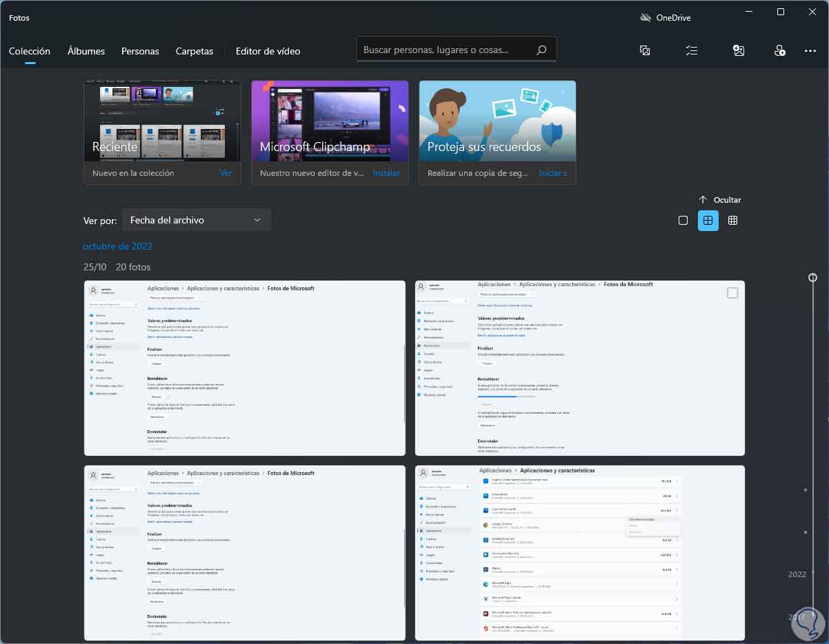This screenshot has width=829, height=644.
Task: Jump to 2022 on the timeline
Action: pos(797,574)
